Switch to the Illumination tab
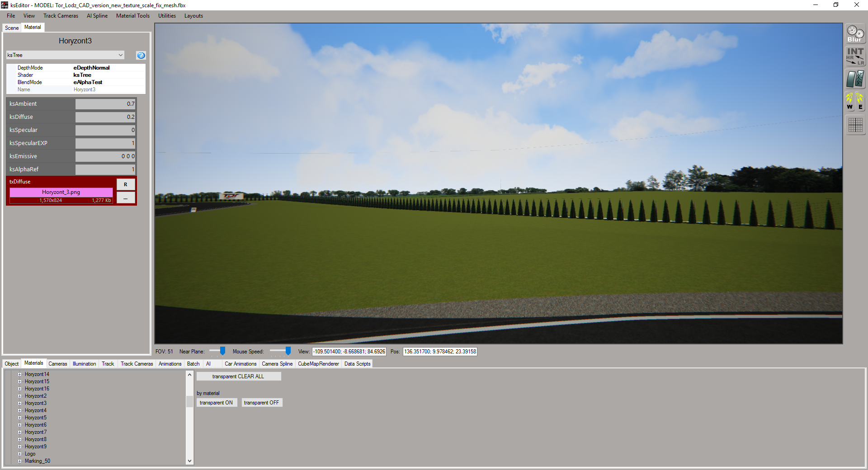868x470 pixels. 84,364
